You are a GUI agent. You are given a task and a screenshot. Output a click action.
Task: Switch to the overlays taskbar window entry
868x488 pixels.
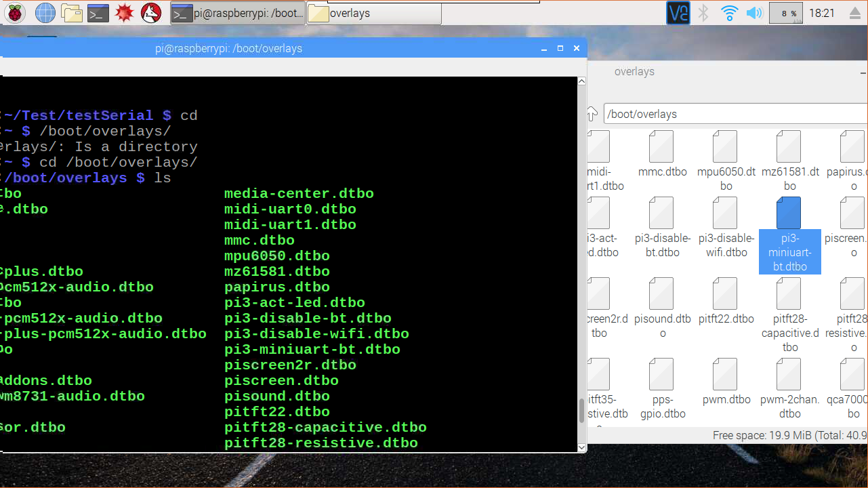tap(374, 14)
